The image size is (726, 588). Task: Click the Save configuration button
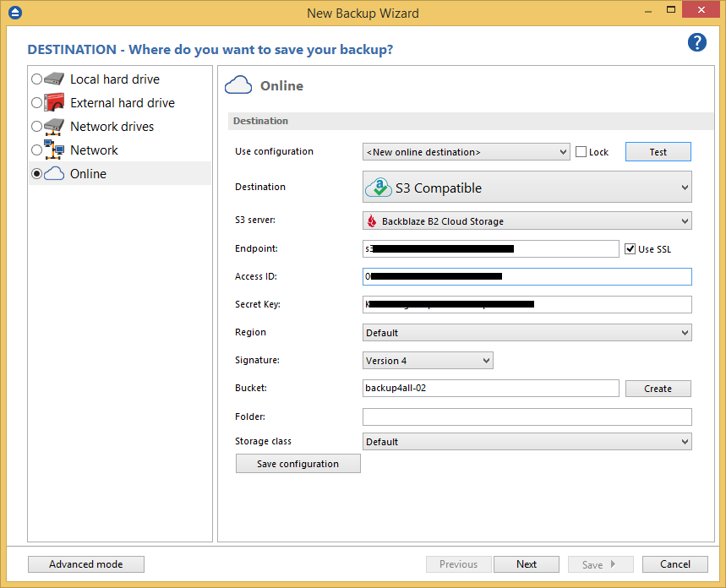pyautogui.click(x=297, y=464)
